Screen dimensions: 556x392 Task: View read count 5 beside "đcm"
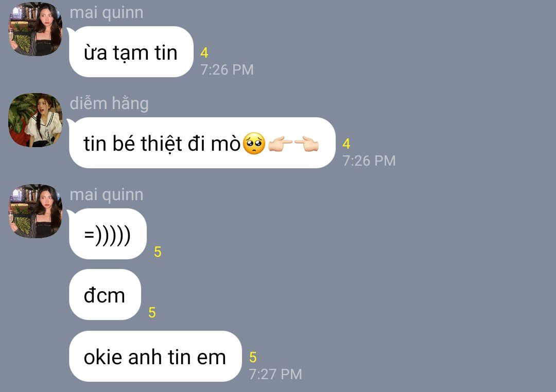[152, 313]
